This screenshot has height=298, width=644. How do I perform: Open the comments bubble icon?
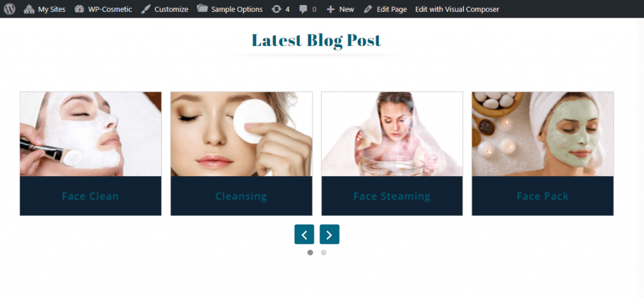303,9
